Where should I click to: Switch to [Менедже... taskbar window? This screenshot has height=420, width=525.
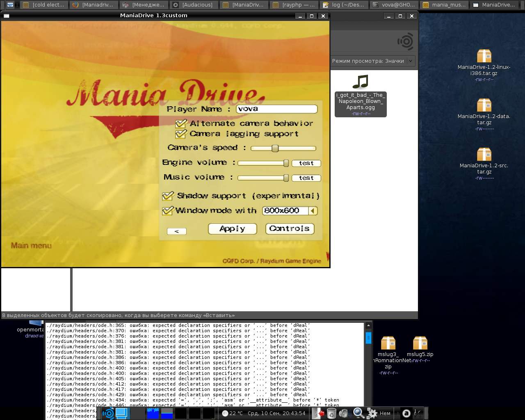point(144,5)
